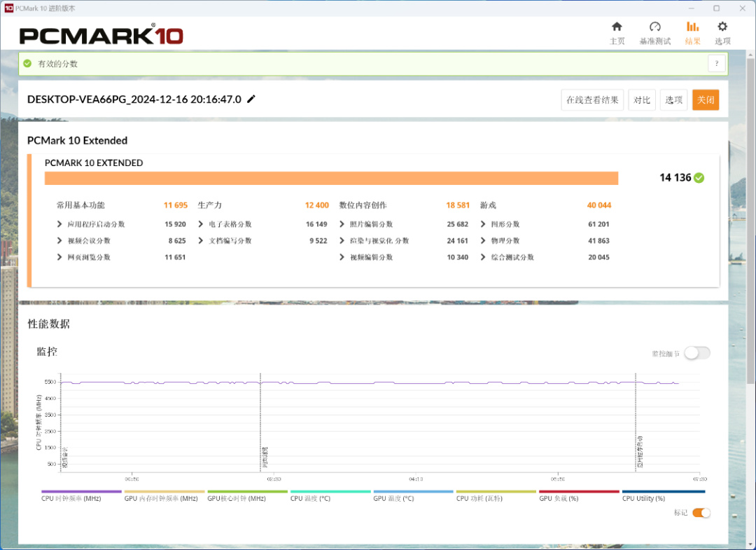Click the PCMARK 10 logo
Screen dimensions: 756x550
101,35
